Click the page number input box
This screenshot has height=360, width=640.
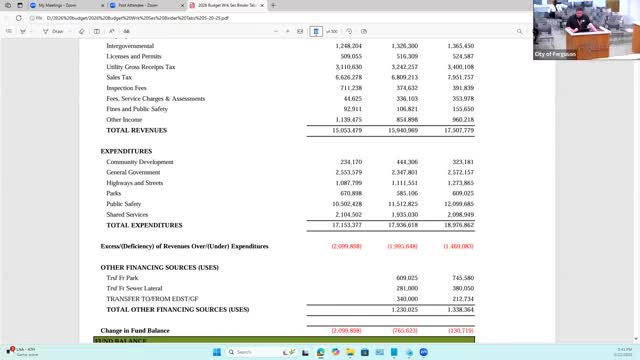[x=316, y=31]
